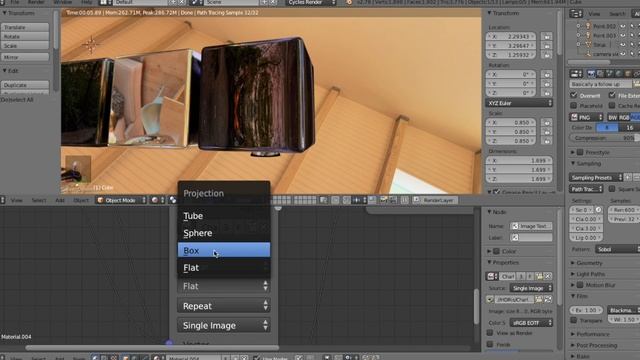Open the XYZ Euler rotation mode dropdown
The height and width of the screenshot is (360, 640).
519,103
